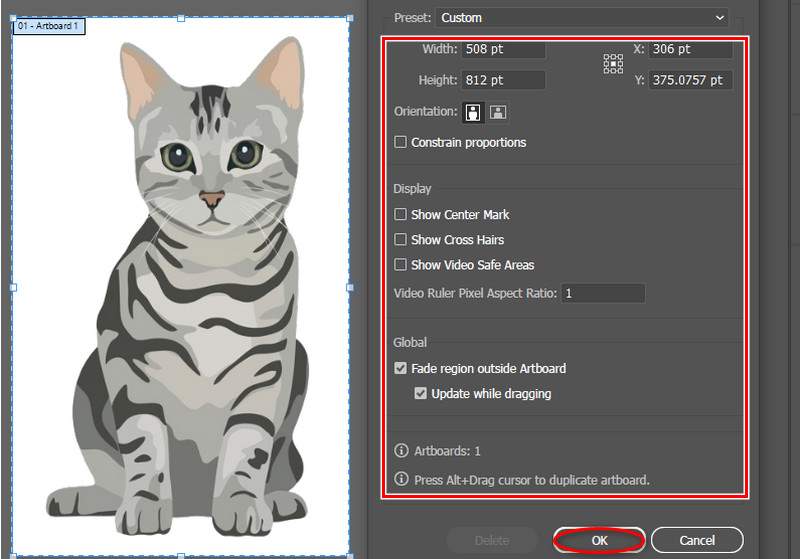Enable Show Video Safe Areas checkbox
The height and width of the screenshot is (559, 800).
click(401, 265)
